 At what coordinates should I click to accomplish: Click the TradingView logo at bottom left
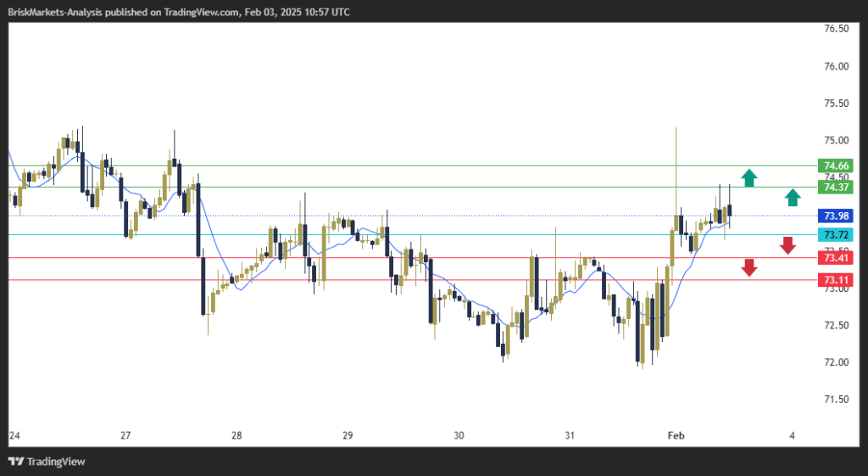[47, 462]
